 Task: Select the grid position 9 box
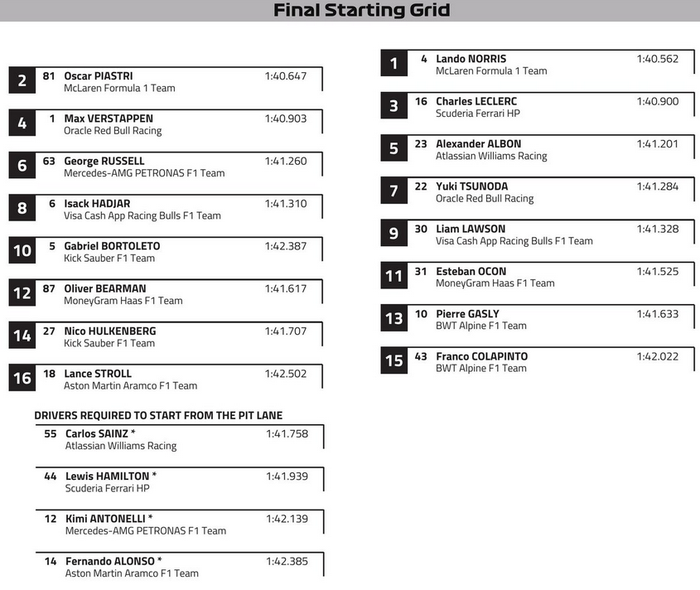[x=393, y=234]
